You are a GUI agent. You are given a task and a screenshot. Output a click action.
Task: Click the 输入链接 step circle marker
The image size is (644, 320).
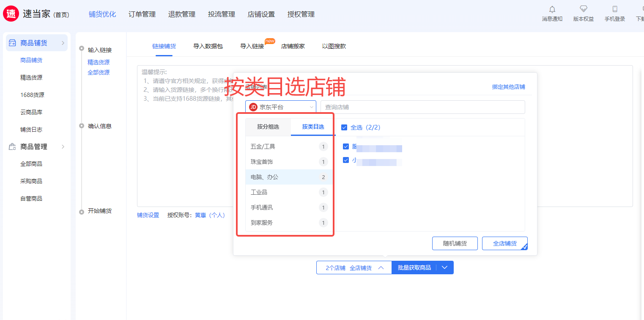82,49
